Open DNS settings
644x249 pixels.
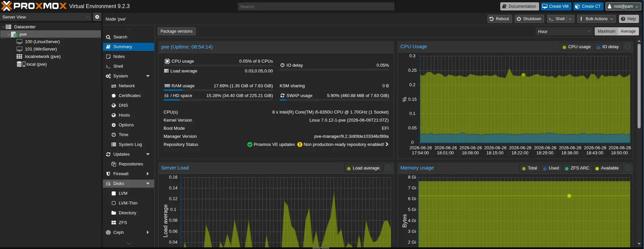pos(129,105)
